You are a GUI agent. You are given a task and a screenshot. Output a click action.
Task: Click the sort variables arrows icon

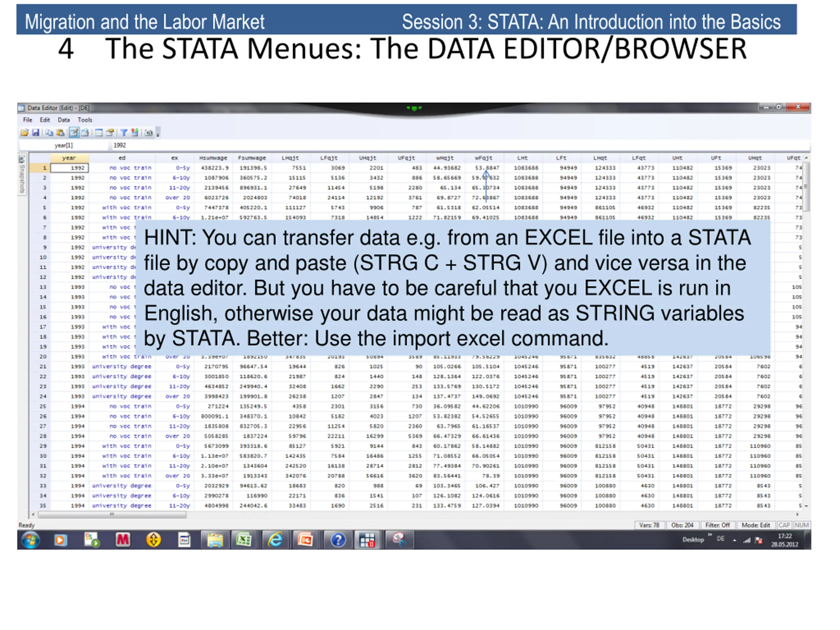pyautogui.click(x=135, y=133)
